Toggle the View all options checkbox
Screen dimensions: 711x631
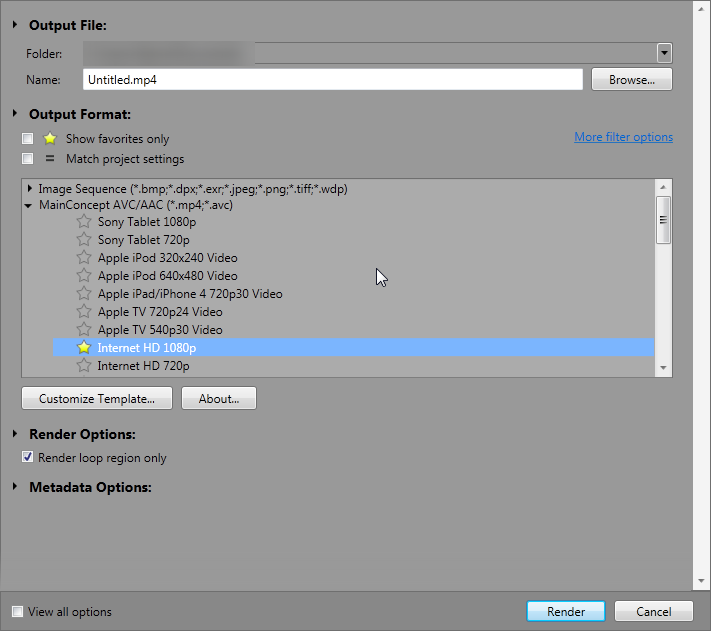(x=17, y=612)
